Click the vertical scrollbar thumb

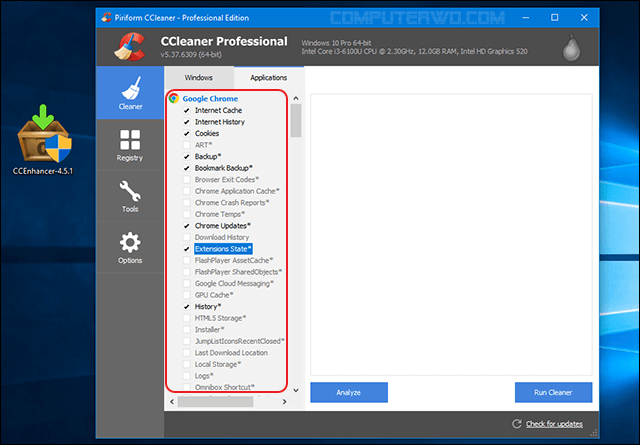click(296, 120)
